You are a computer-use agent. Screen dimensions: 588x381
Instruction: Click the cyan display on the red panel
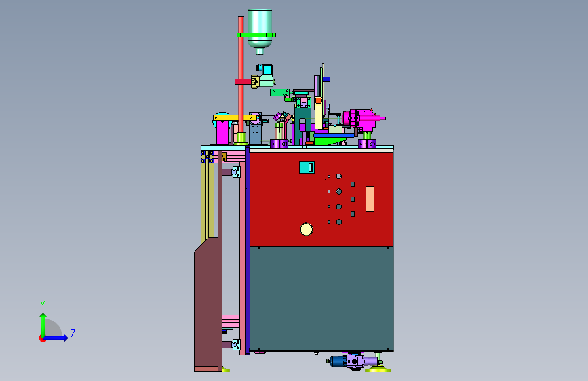[x=307, y=167]
